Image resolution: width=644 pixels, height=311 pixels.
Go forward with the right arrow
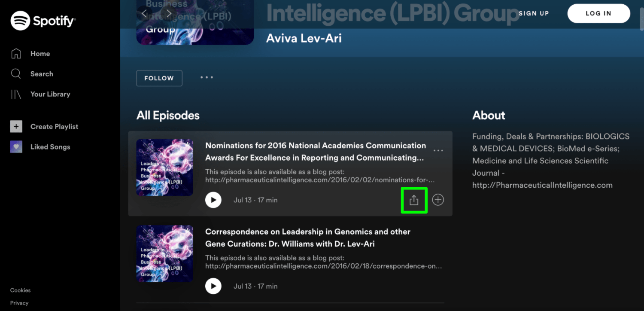(x=169, y=14)
